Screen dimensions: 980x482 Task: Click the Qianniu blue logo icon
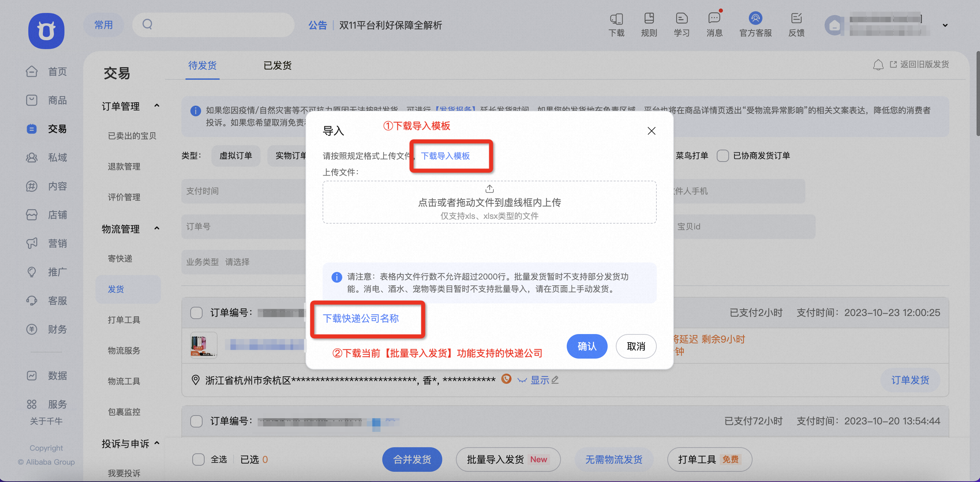(x=46, y=31)
